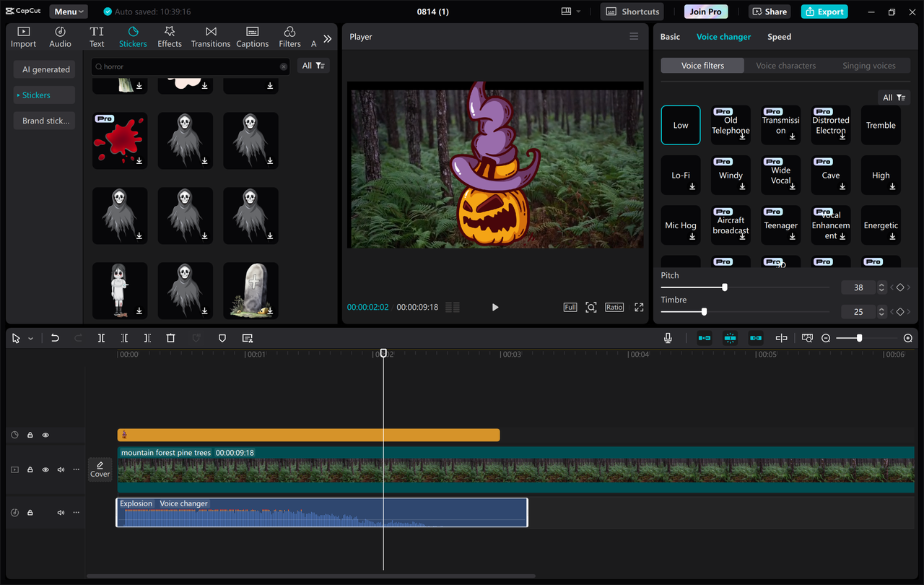The width and height of the screenshot is (924, 585).
Task: Lock the audio track
Action: [x=30, y=512]
